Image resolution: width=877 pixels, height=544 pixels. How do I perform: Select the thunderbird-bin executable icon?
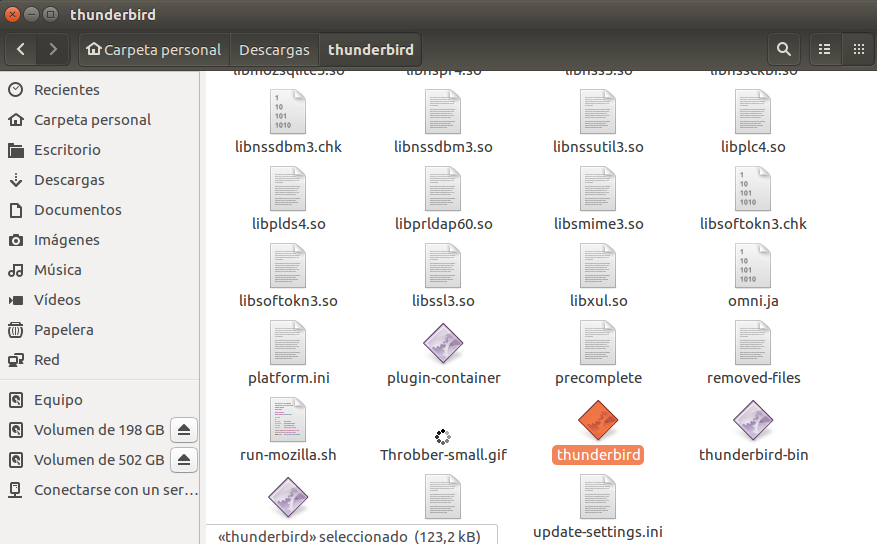753,420
